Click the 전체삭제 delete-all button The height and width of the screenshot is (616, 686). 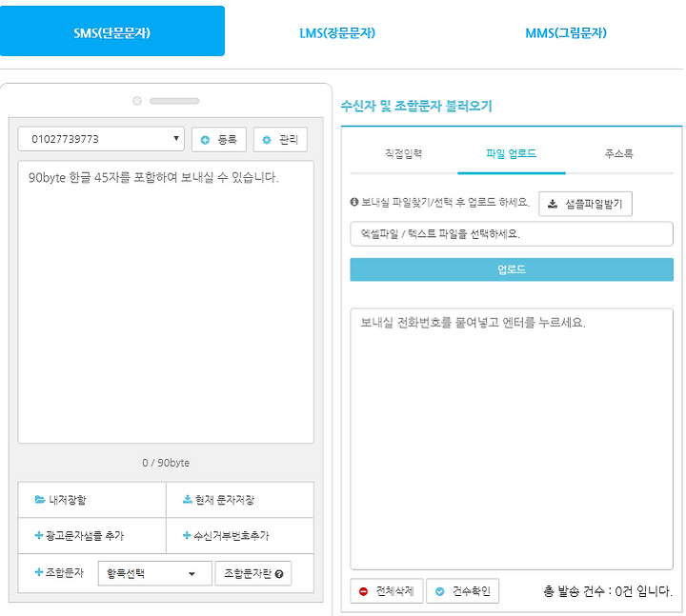386,591
